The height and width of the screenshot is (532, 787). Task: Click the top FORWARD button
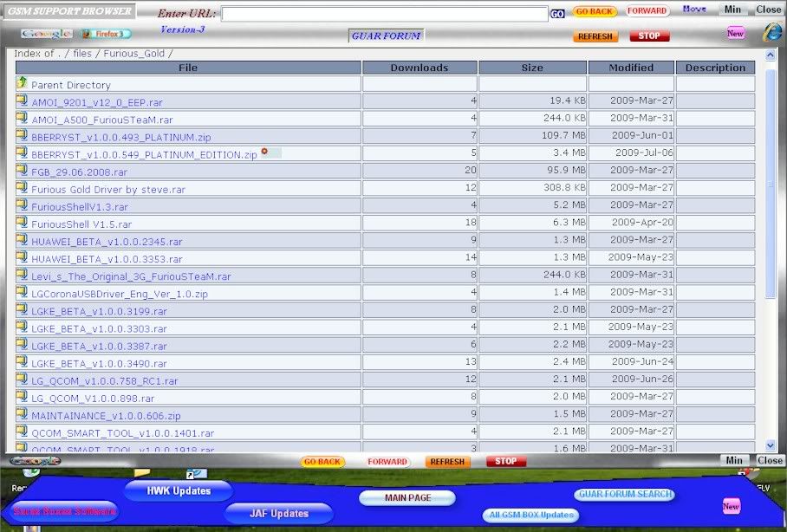(647, 10)
